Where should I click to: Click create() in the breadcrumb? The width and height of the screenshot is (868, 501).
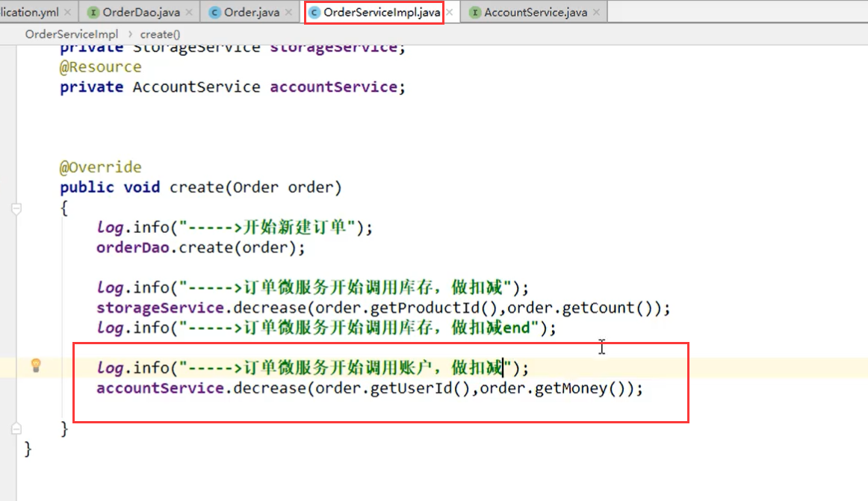point(160,34)
